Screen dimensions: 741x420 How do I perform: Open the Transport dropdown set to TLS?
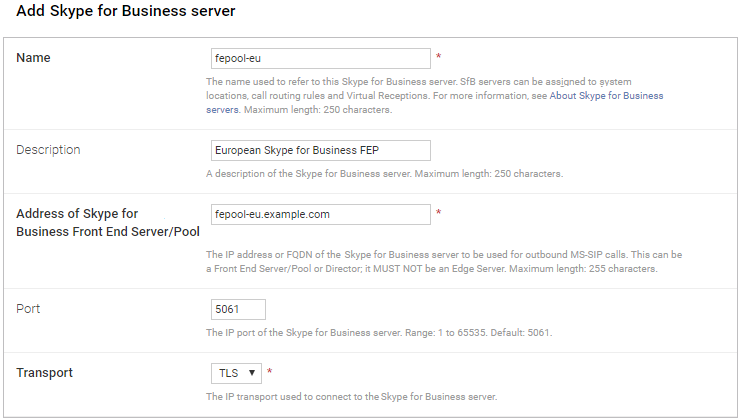[x=235, y=373]
